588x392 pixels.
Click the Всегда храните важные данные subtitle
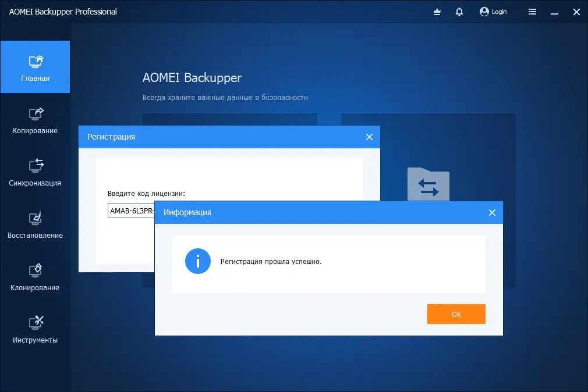point(225,98)
